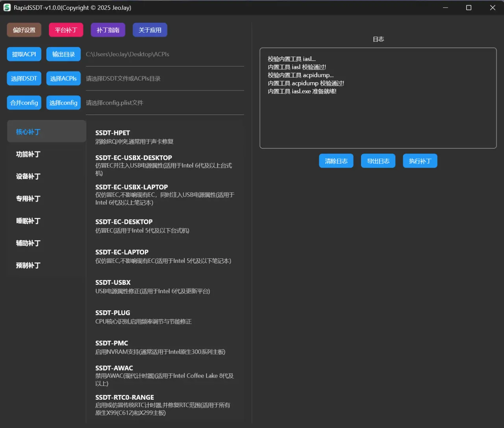Choose output folder via 输出目录
Image resolution: width=504 pixels, height=428 pixels.
point(63,54)
